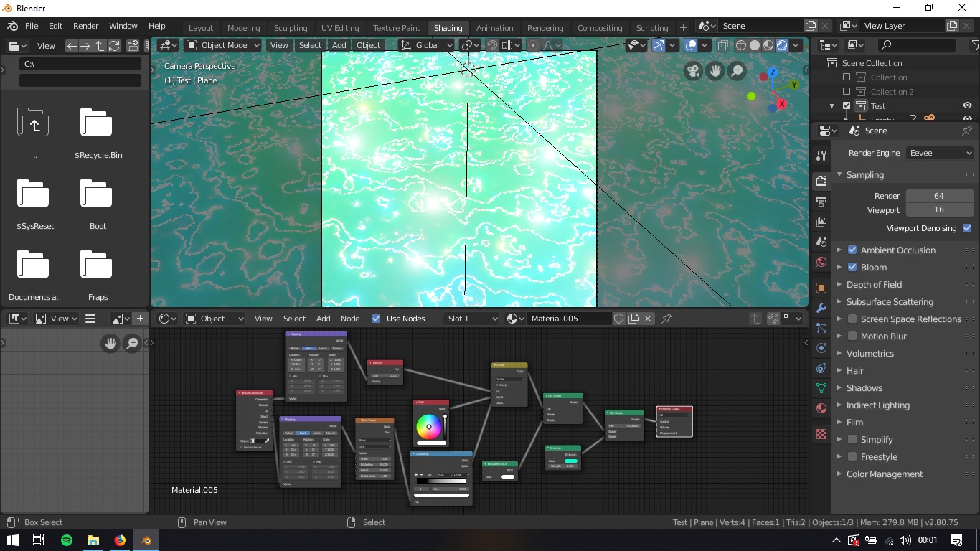Open Spotify from the Windows taskbar
The image size is (980, 551).
pos(67,540)
